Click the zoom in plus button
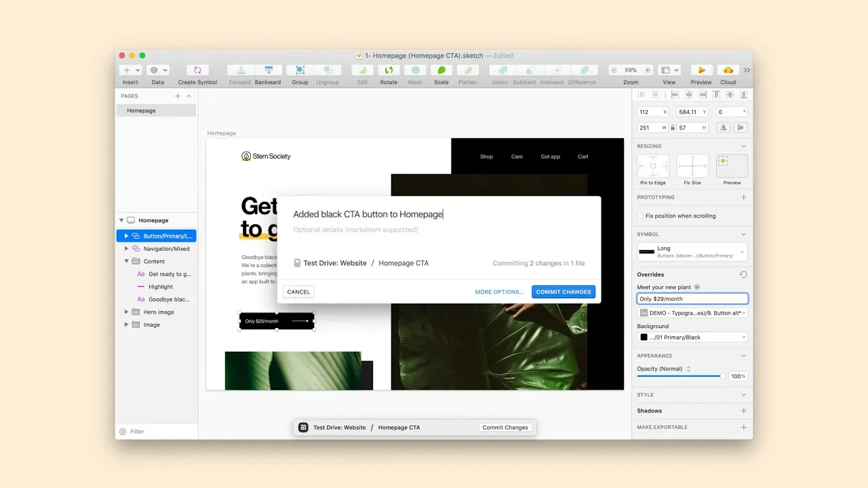868x488 pixels. [x=648, y=70]
